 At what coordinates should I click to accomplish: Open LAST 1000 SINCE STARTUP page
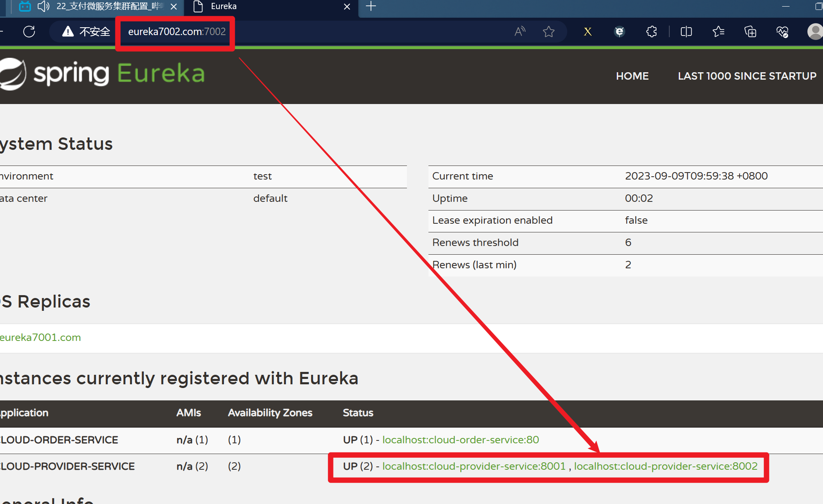[747, 76]
